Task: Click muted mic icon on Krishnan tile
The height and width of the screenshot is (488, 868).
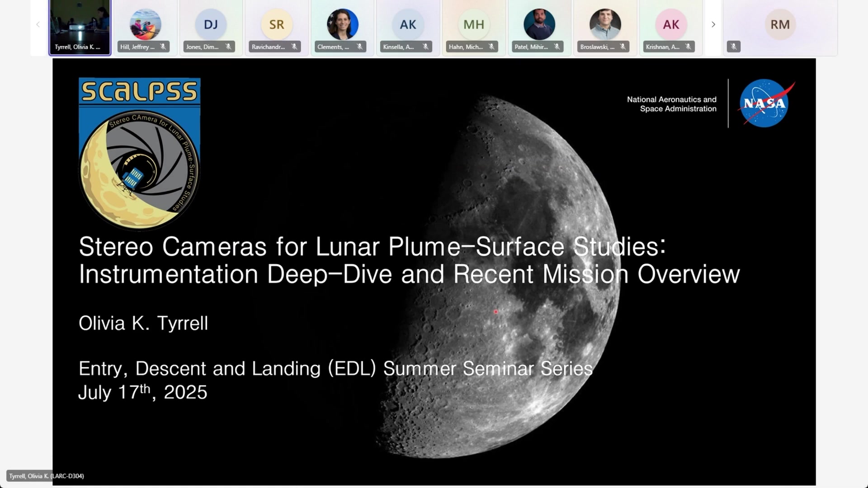Action: [688, 47]
